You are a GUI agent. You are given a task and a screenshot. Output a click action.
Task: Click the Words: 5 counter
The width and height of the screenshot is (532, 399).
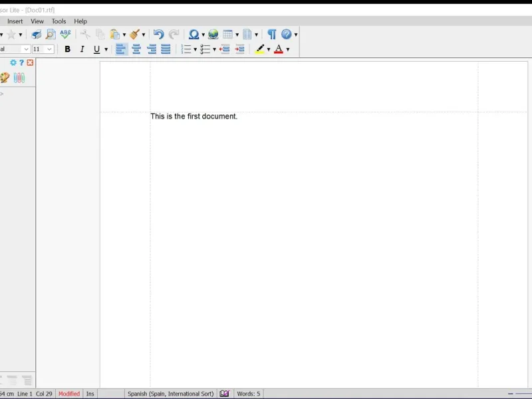coord(248,394)
